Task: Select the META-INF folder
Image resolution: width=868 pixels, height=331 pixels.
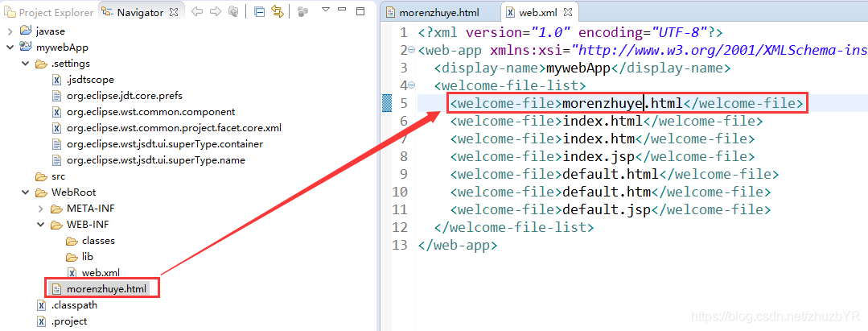Action: (x=91, y=209)
